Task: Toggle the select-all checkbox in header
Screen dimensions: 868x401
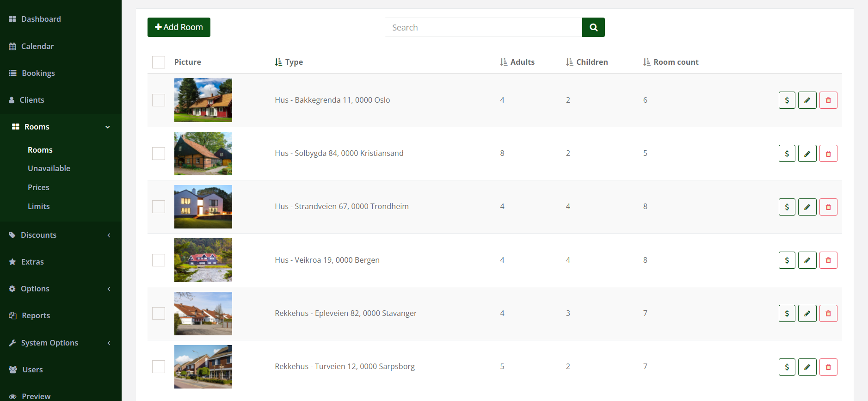Action: tap(159, 62)
